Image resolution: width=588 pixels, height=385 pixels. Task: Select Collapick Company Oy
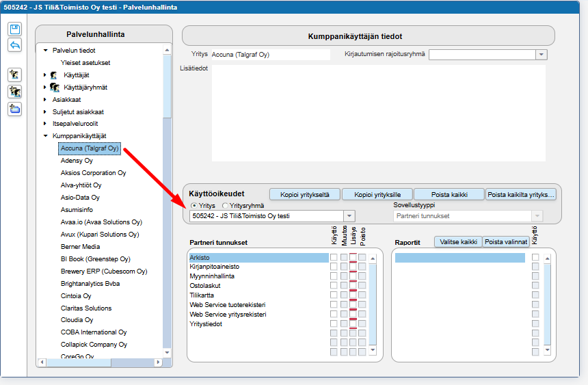click(94, 345)
